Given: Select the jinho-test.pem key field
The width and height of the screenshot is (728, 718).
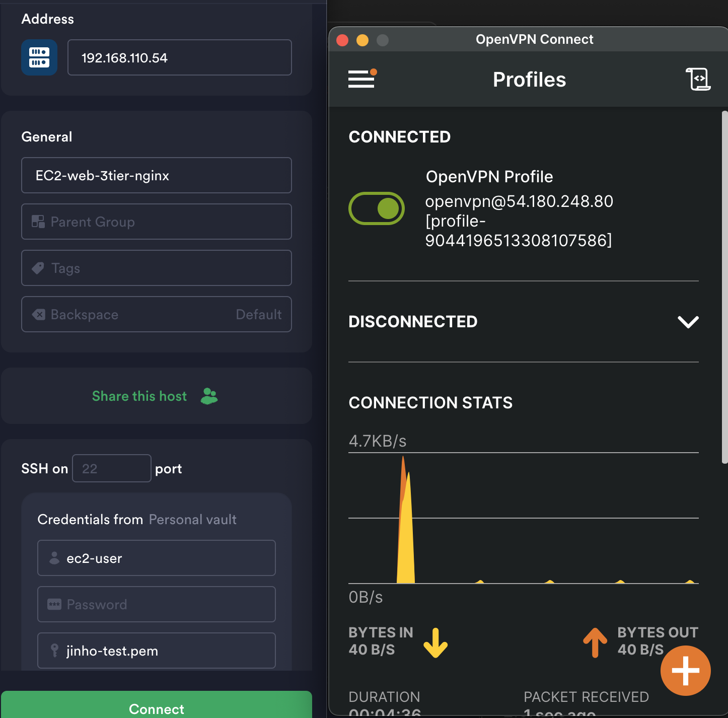Looking at the screenshot, I should point(157,651).
